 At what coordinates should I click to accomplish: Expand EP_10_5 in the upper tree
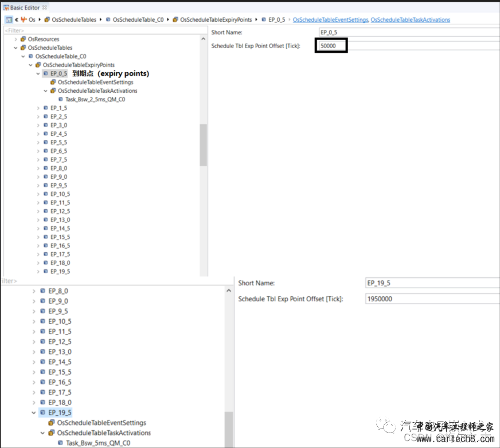click(x=38, y=194)
